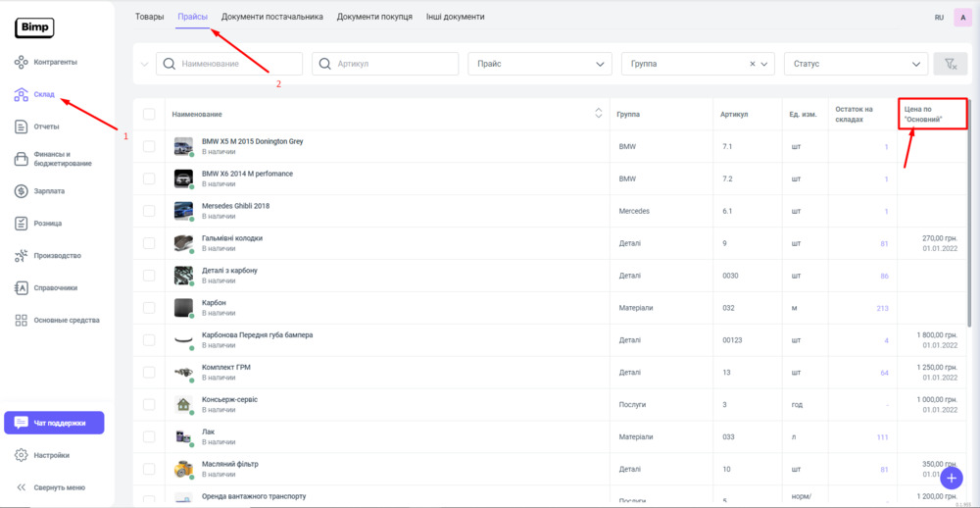Viewport: 980px width, 508px height.
Task: Sort by the Наименование column arrows
Action: click(x=598, y=114)
